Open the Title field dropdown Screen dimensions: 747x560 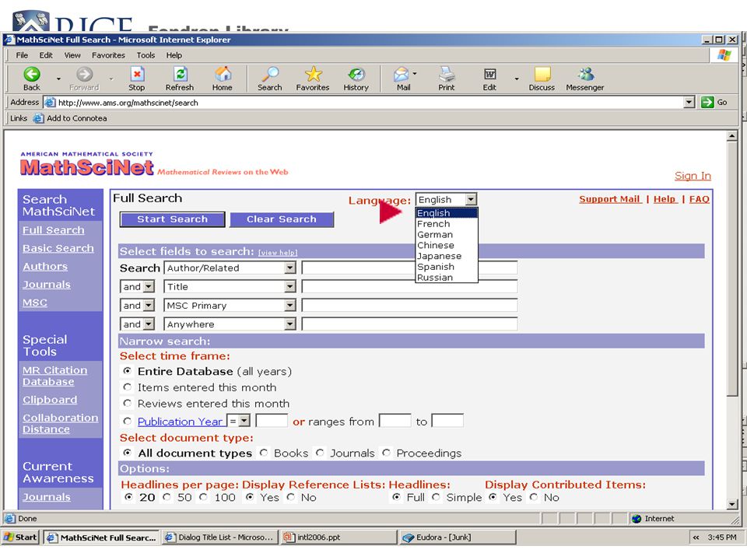289,286
